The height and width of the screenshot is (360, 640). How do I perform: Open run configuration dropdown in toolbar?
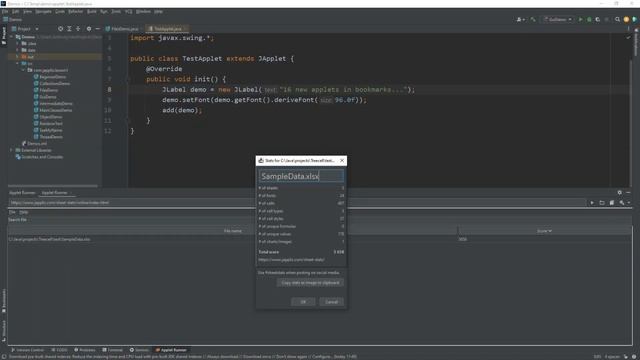pos(558,19)
